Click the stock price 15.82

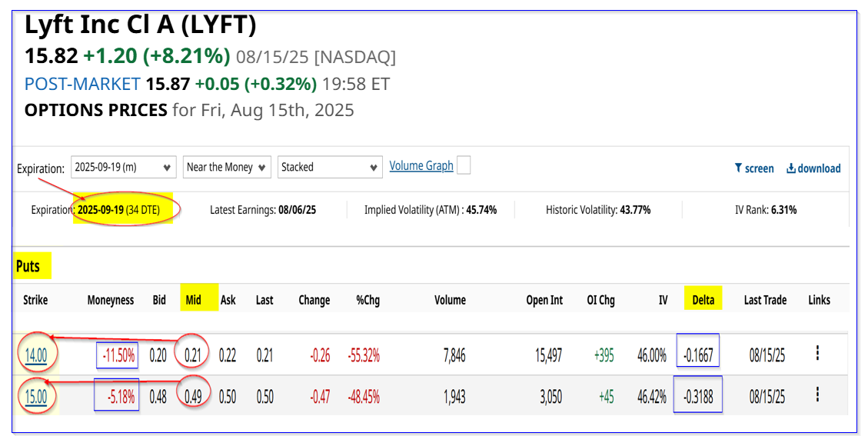click(52, 56)
